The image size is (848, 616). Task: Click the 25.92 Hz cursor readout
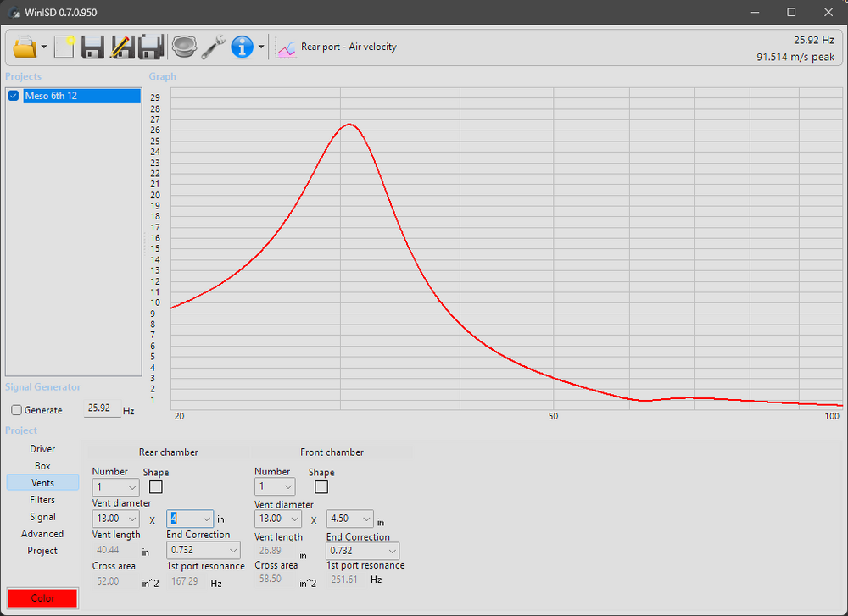[814, 40]
